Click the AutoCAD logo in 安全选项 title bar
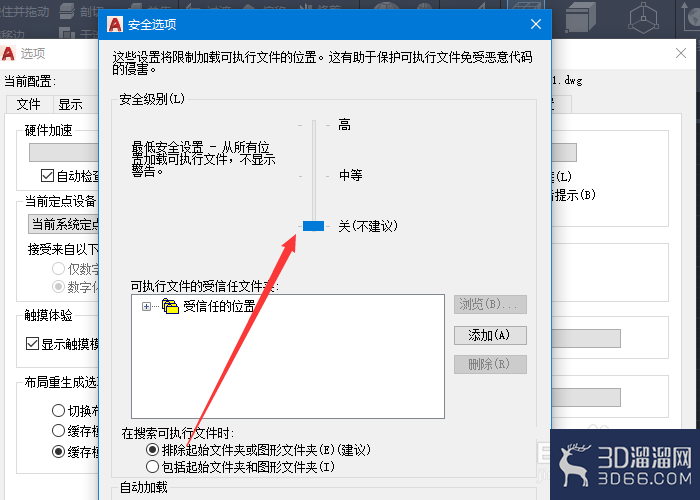The image size is (700, 500). (x=115, y=24)
